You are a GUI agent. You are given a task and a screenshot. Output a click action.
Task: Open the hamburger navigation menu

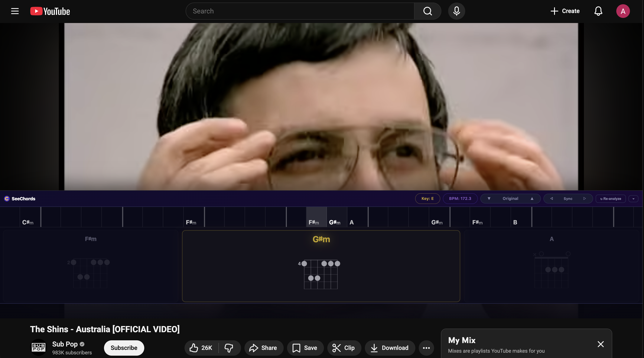click(x=15, y=11)
